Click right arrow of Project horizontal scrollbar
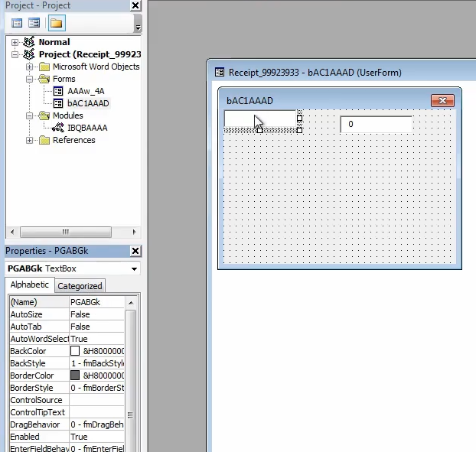This screenshot has width=476, height=452. (134, 232)
